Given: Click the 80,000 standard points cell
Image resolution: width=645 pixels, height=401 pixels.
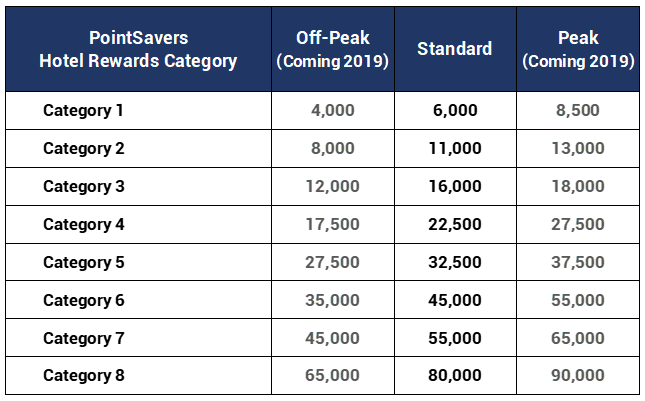Looking at the screenshot, I should [x=455, y=376].
